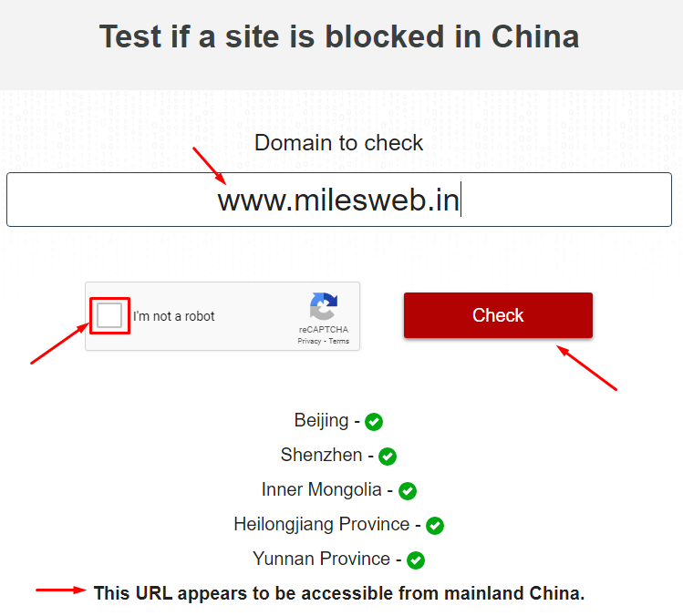Click the Yunnan Province green check icon

pyautogui.click(x=416, y=560)
